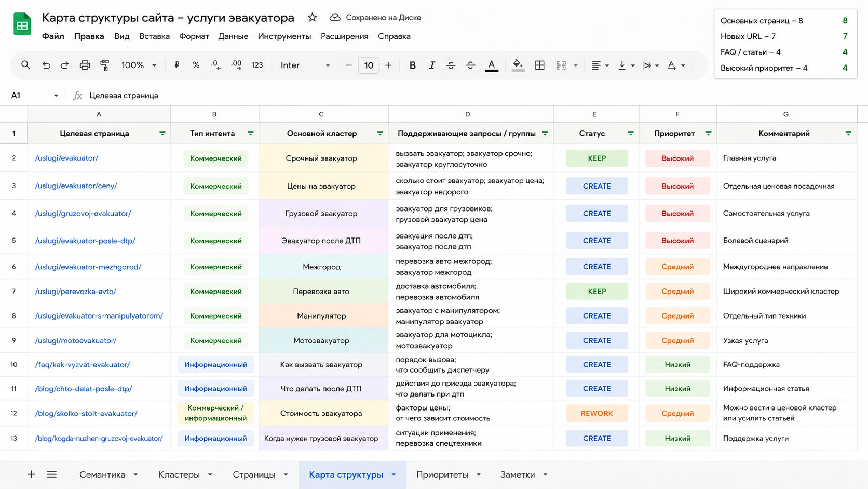
Task: Toggle bold text formatting
Action: pyautogui.click(x=412, y=65)
